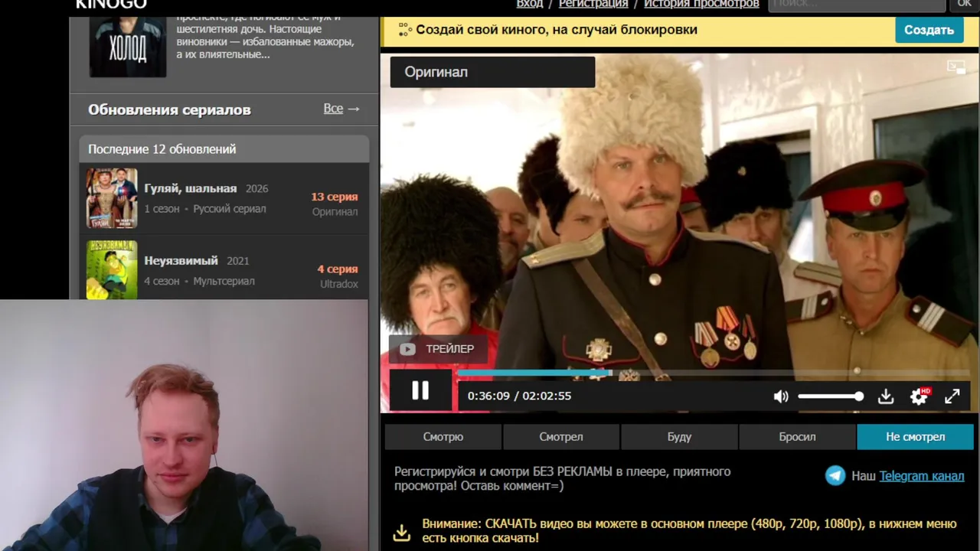Select the Буду status tab
Image resolution: width=980 pixels, height=551 pixels.
point(679,437)
